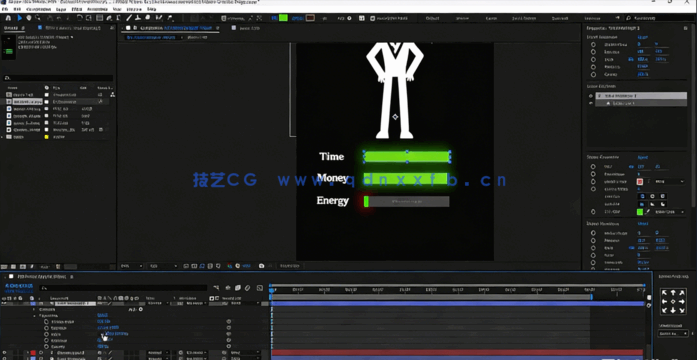The width and height of the screenshot is (697, 360).
Task: Click the Project panel search field
Action: point(58,78)
